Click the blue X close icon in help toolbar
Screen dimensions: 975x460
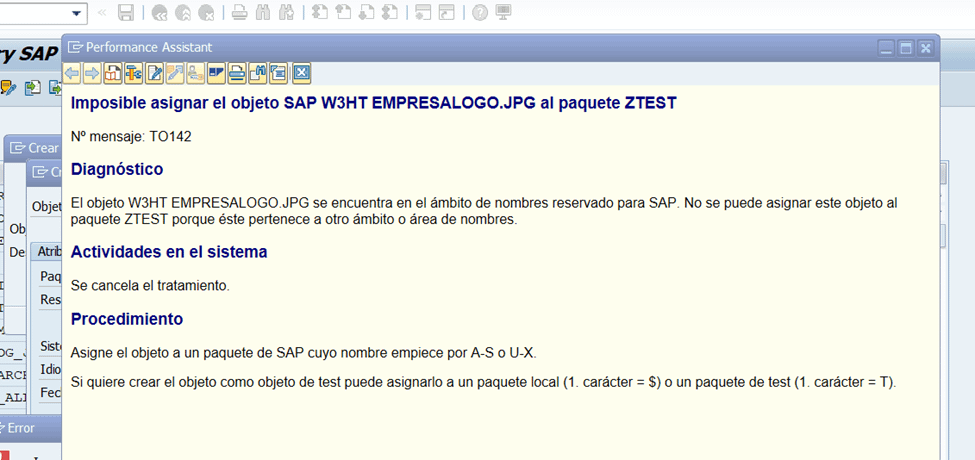click(301, 73)
